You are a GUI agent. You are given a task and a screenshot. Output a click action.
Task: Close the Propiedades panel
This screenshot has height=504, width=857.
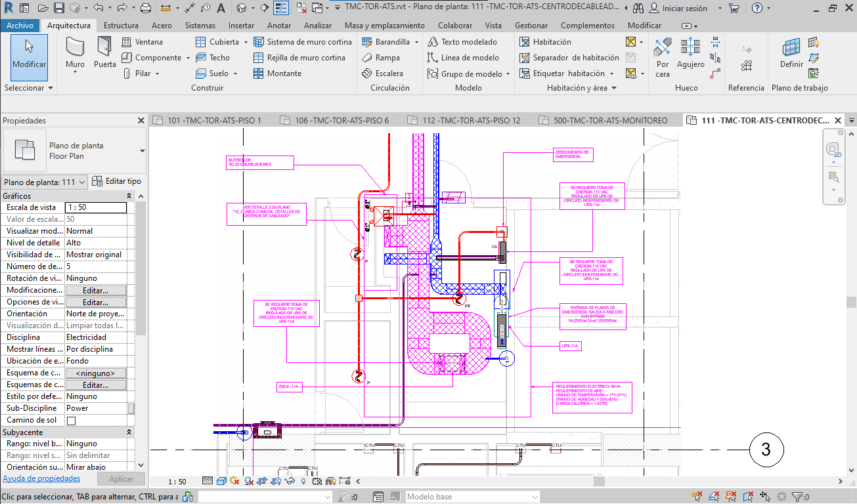[x=141, y=121]
